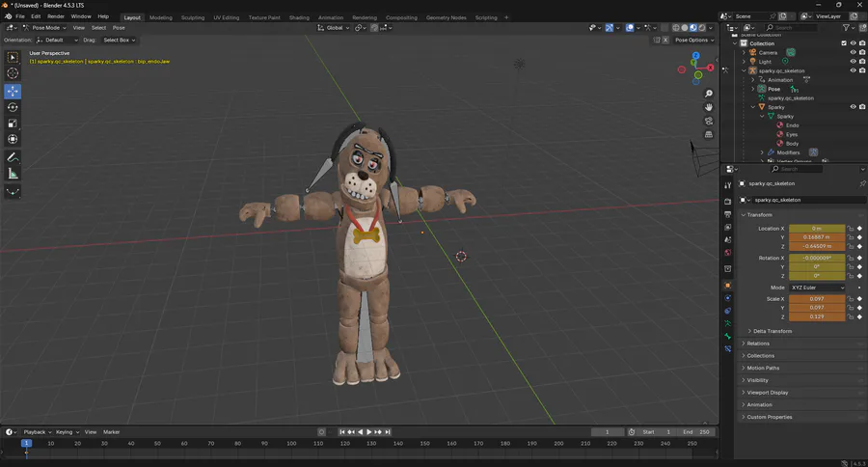The width and height of the screenshot is (868, 467).
Task: Open the Render menu
Action: click(56, 16)
